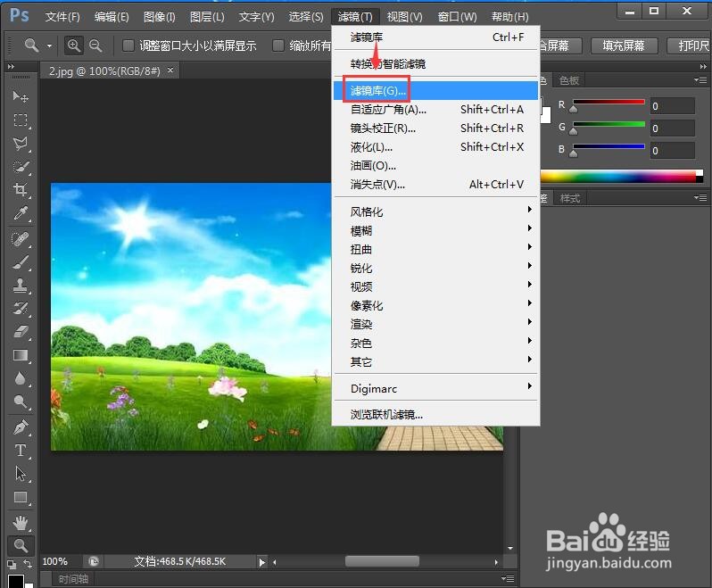Choose 油画(O)... filter entry
Screen dimensions: 712x588
point(436,166)
